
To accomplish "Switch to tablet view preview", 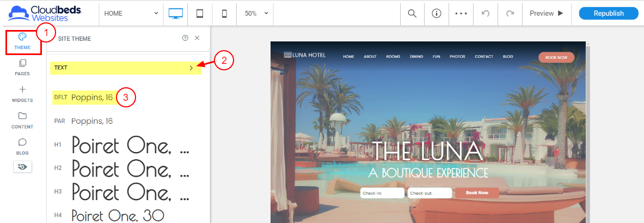I will coord(200,14).
